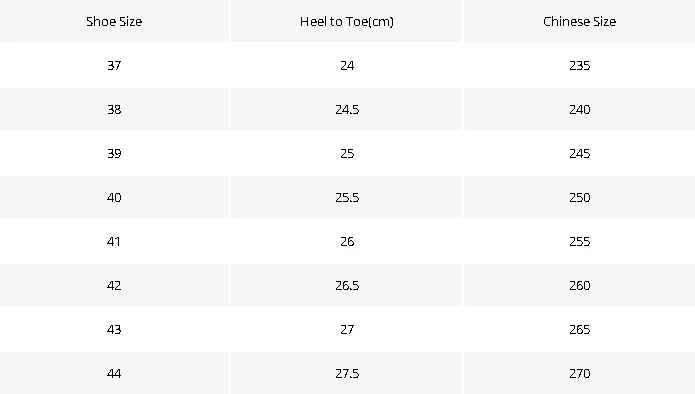Click the 26.5 heel to toe value
The height and width of the screenshot is (394, 695).
click(347, 285)
